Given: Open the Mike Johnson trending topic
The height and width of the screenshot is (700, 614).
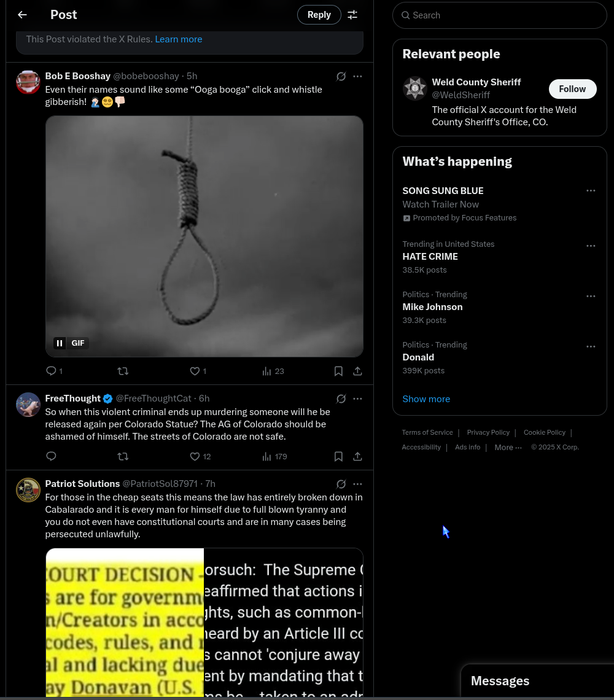Looking at the screenshot, I should 432,307.
